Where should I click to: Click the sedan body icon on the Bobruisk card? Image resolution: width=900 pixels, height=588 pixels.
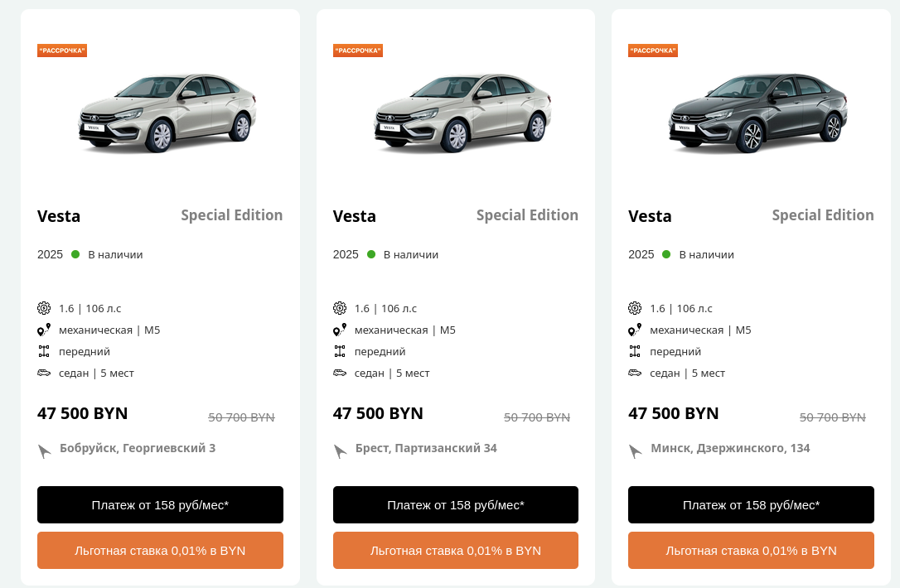tap(44, 373)
